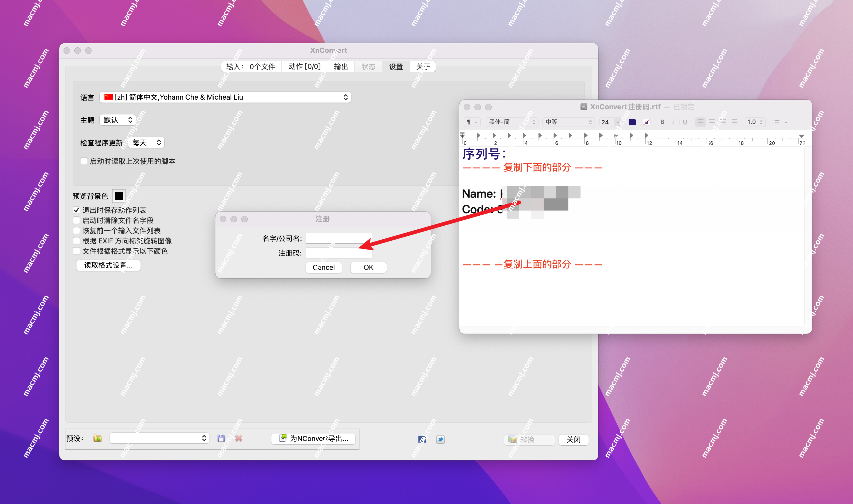Screen dimensions: 853x504
Task: Delete the preset using the red X icon
Action: 239,439
